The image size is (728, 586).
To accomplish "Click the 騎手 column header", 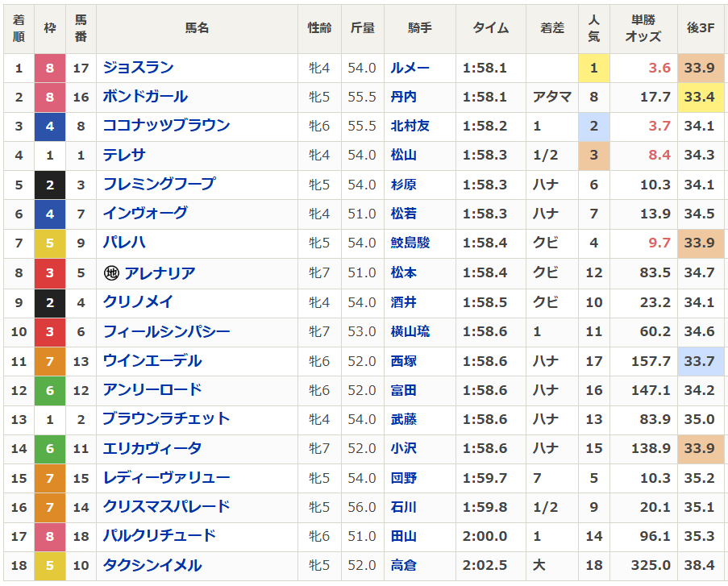I will tap(420, 28).
